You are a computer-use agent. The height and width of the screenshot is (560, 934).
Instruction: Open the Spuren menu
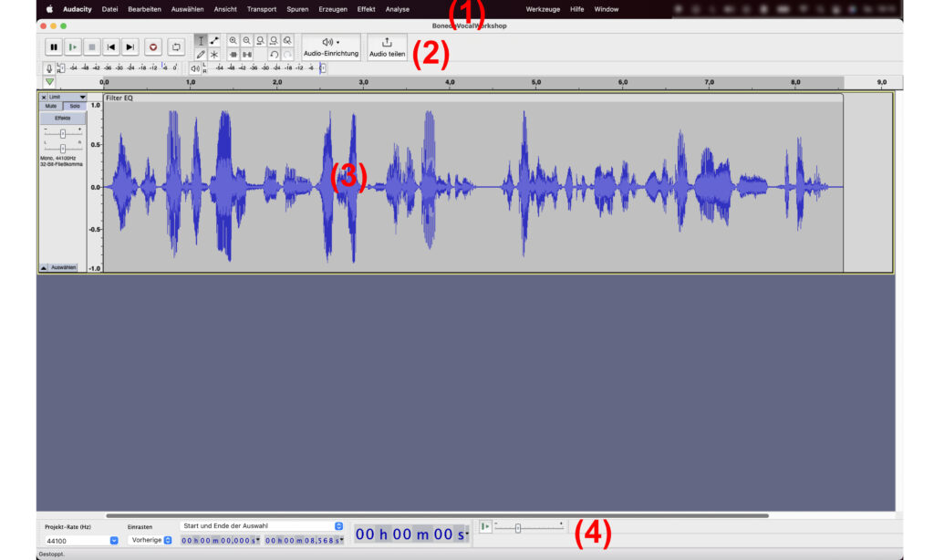297,9
